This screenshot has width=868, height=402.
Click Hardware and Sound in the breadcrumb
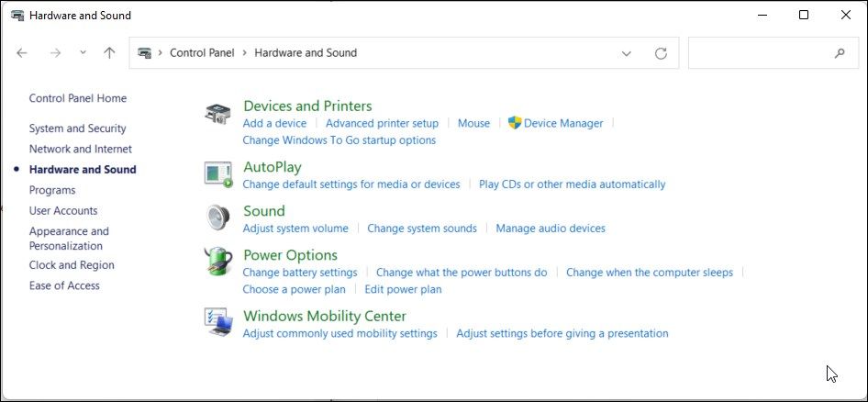(306, 53)
